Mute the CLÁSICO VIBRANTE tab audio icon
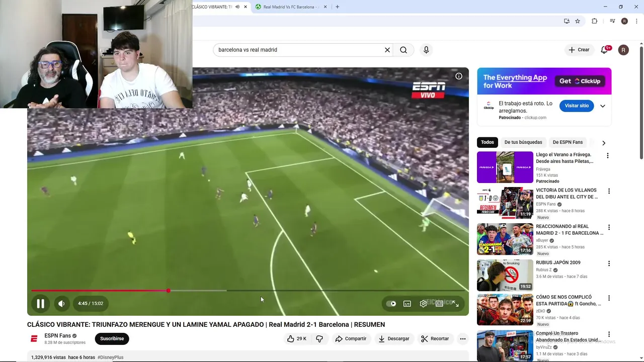 coord(237,7)
